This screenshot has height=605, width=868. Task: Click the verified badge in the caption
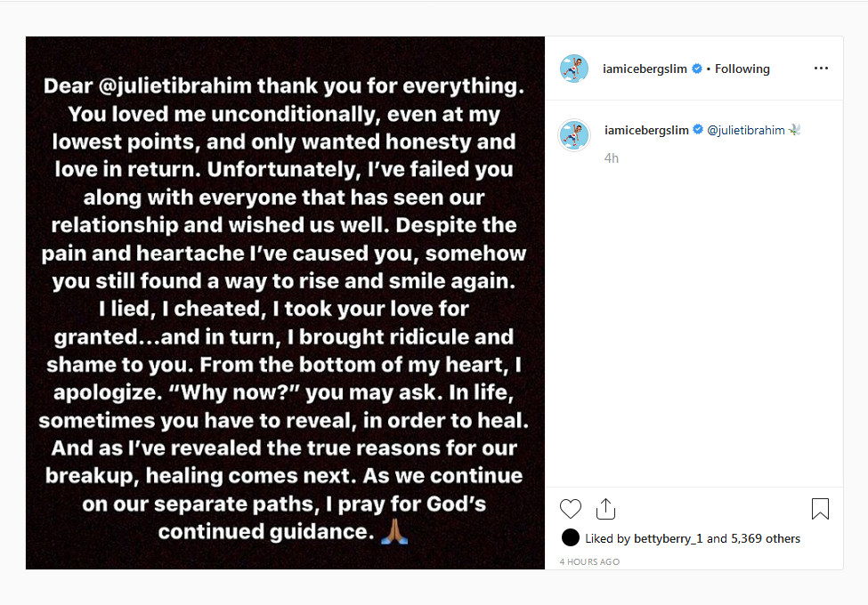[x=697, y=129]
